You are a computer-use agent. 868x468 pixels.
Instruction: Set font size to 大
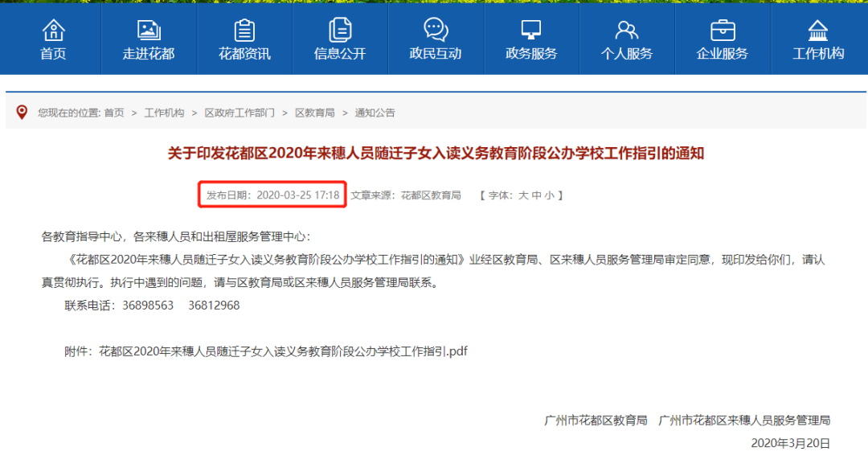tap(523, 195)
